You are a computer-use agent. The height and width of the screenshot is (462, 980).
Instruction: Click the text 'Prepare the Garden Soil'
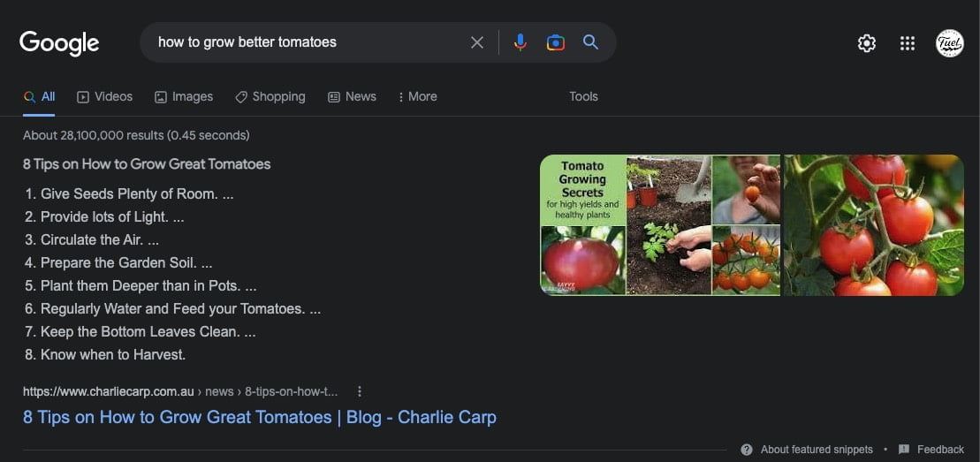coord(118,263)
